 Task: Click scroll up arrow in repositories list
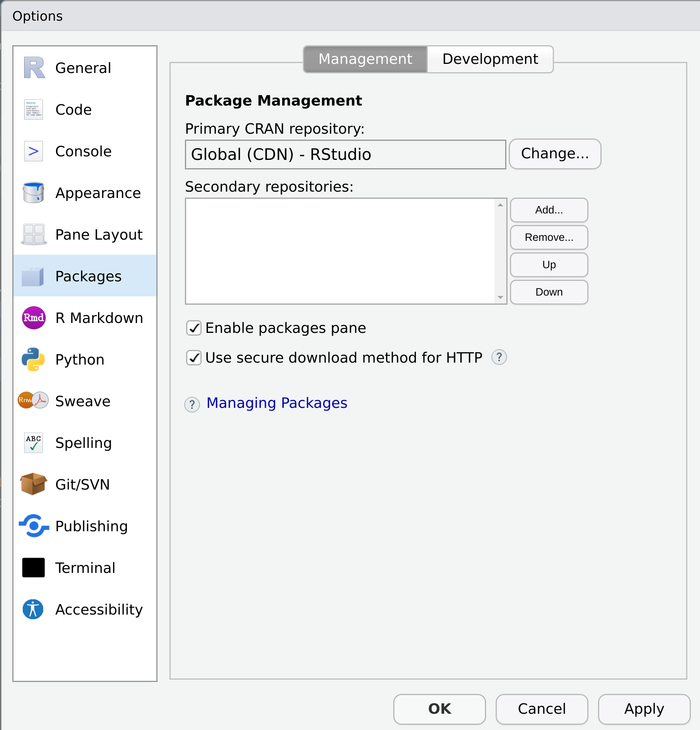click(x=500, y=205)
